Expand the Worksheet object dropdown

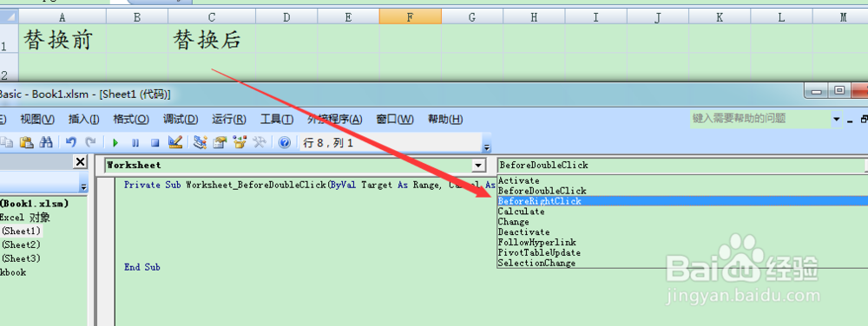click(x=478, y=166)
